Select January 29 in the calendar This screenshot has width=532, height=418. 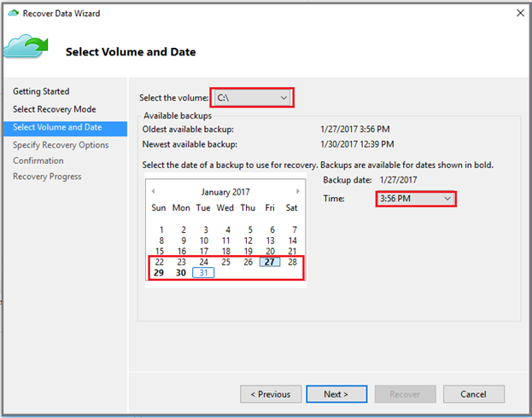(x=159, y=273)
